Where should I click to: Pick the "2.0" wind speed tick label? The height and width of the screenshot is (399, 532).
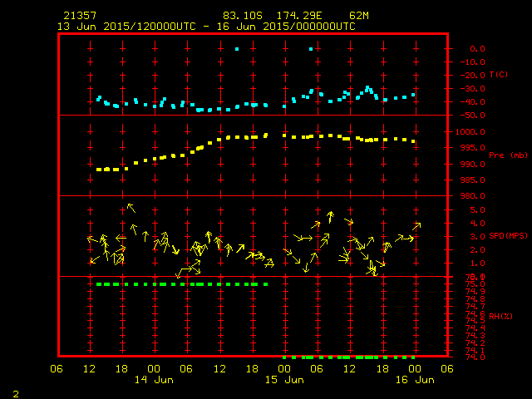point(477,250)
